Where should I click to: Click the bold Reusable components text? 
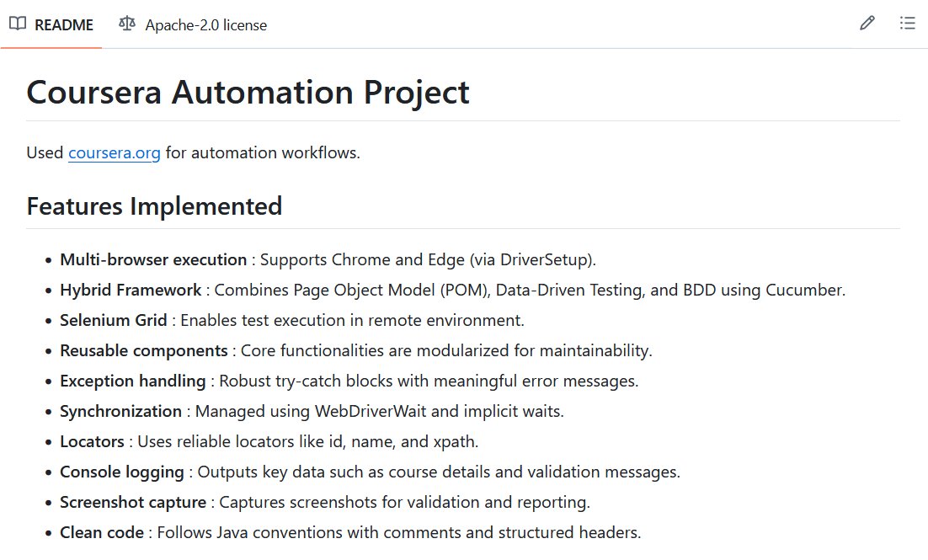click(144, 350)
